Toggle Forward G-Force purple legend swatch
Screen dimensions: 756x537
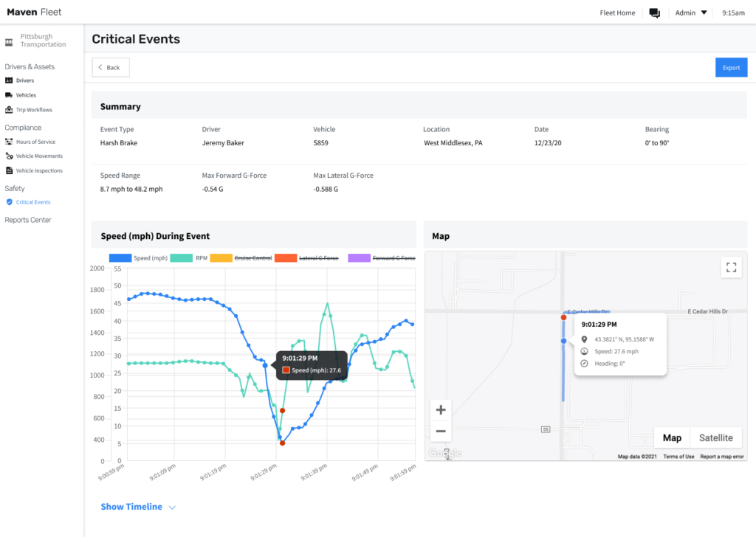click(359, 258)
